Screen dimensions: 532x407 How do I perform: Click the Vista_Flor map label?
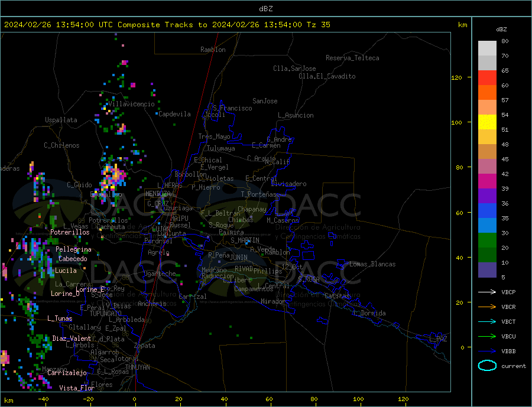pyautogui.click(x=77, y=388)
